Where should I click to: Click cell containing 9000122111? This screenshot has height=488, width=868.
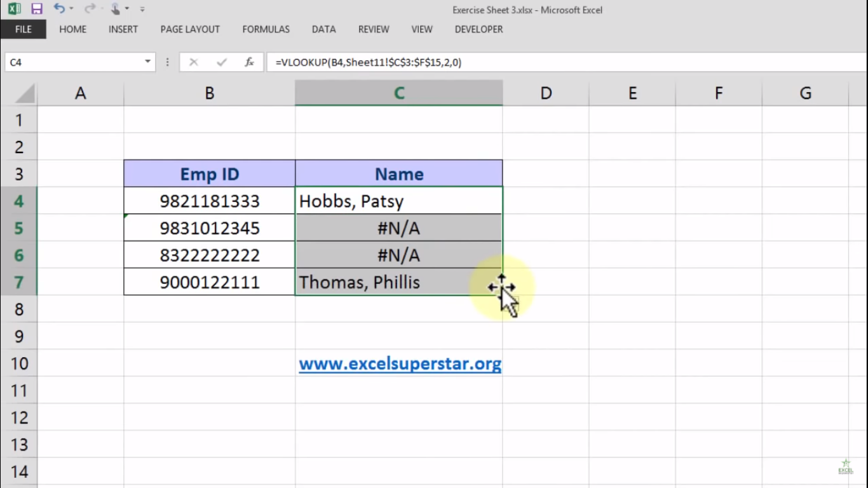pyautogui.click(x=210, y=281)
